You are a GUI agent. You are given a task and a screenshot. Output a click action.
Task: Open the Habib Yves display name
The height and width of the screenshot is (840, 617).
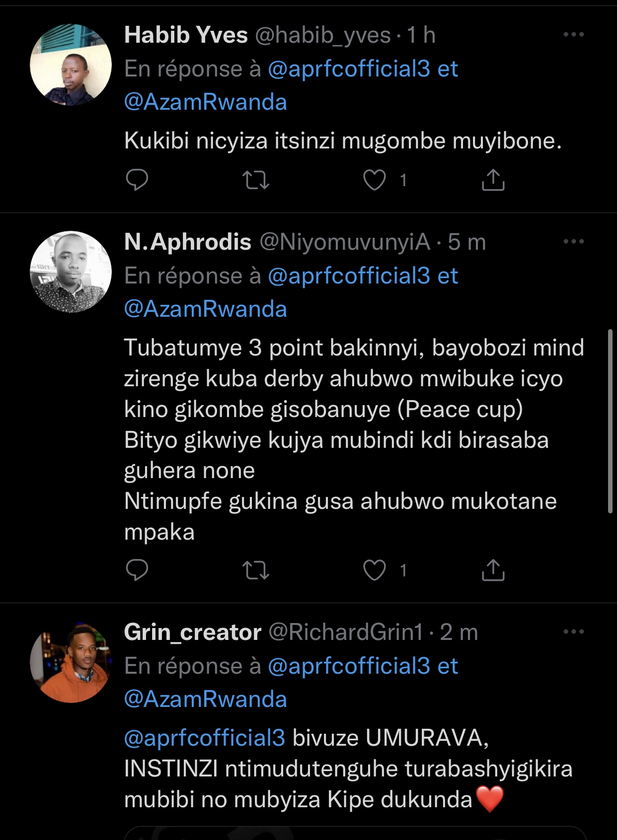coord(186,35)
